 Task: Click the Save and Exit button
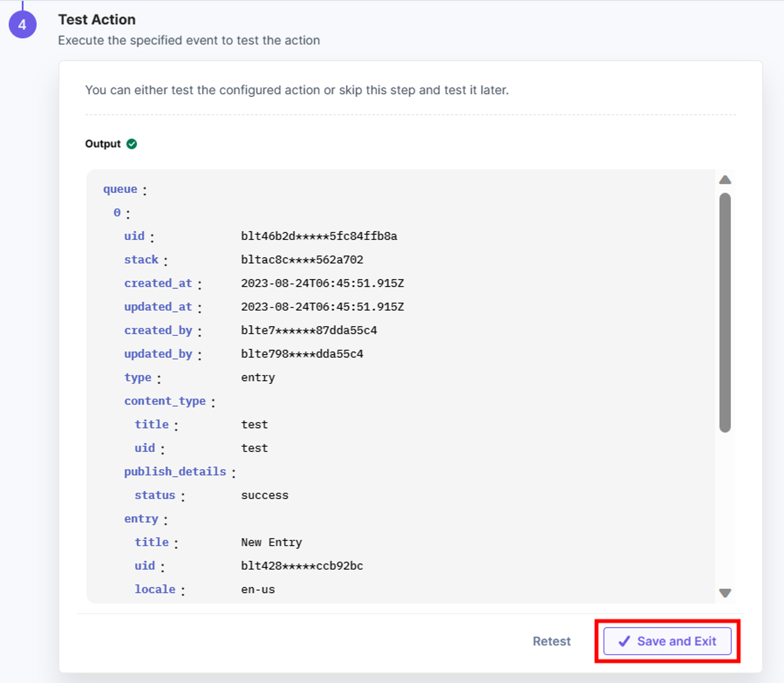(x=667, y=641)
